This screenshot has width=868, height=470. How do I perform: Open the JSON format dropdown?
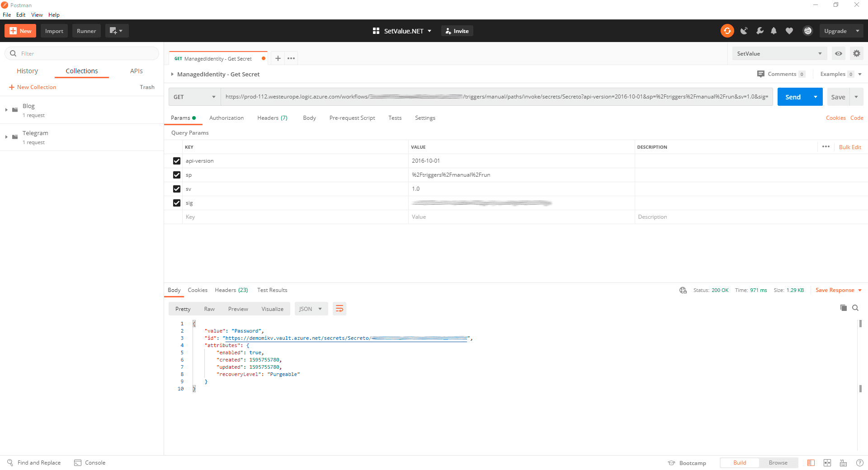(311, 309)
